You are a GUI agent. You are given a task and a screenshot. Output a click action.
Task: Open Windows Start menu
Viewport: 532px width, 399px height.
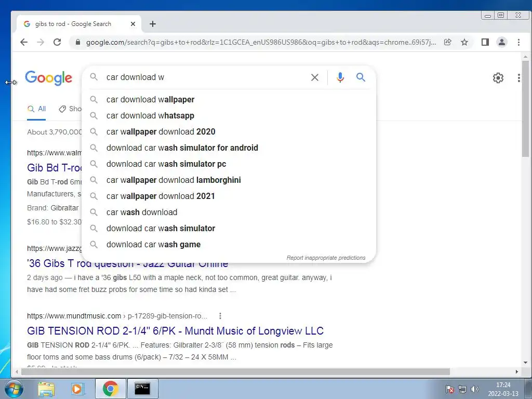pos(14,389)
